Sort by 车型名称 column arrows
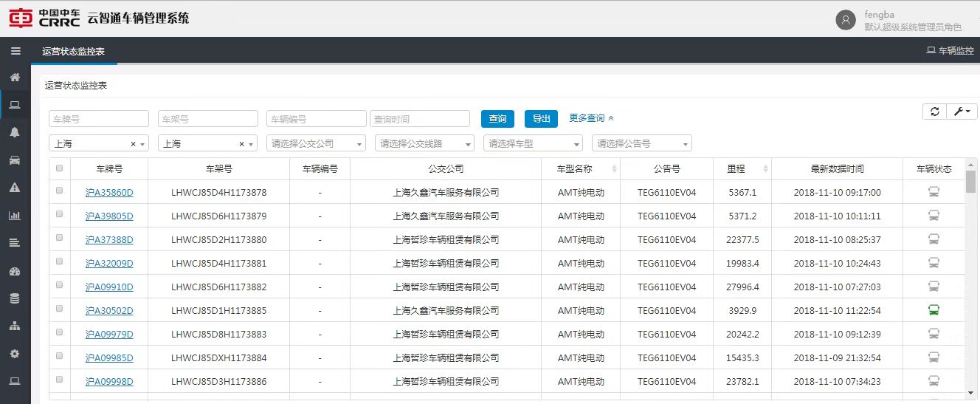Screen dimensions: 980x404 614,169
